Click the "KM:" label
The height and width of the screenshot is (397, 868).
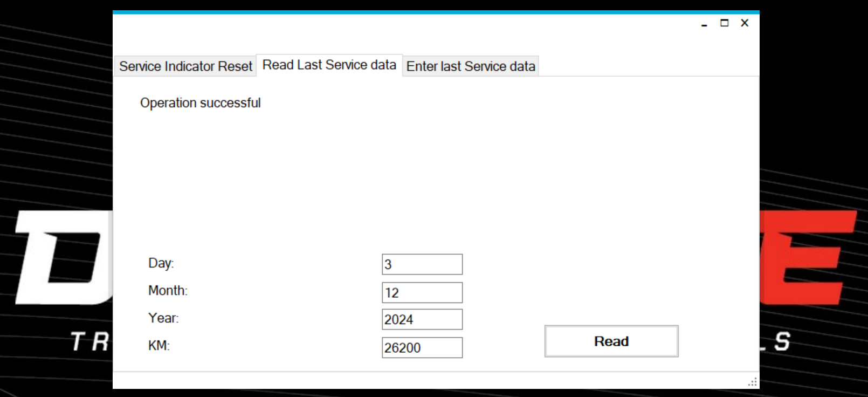click(159, 346)
